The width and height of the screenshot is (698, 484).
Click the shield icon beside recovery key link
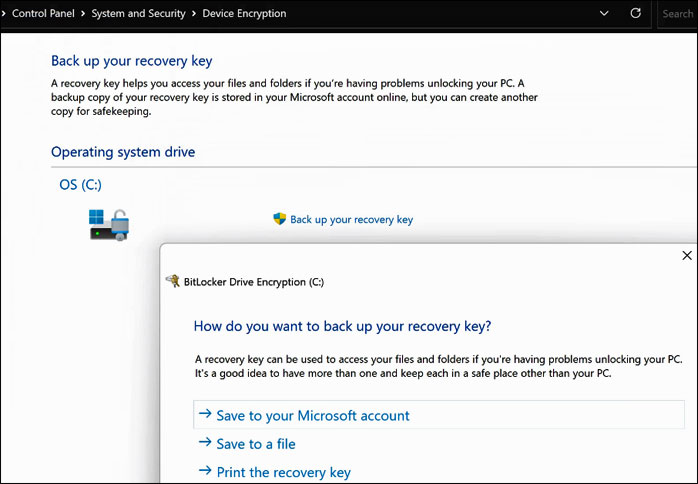pos(280,219)
